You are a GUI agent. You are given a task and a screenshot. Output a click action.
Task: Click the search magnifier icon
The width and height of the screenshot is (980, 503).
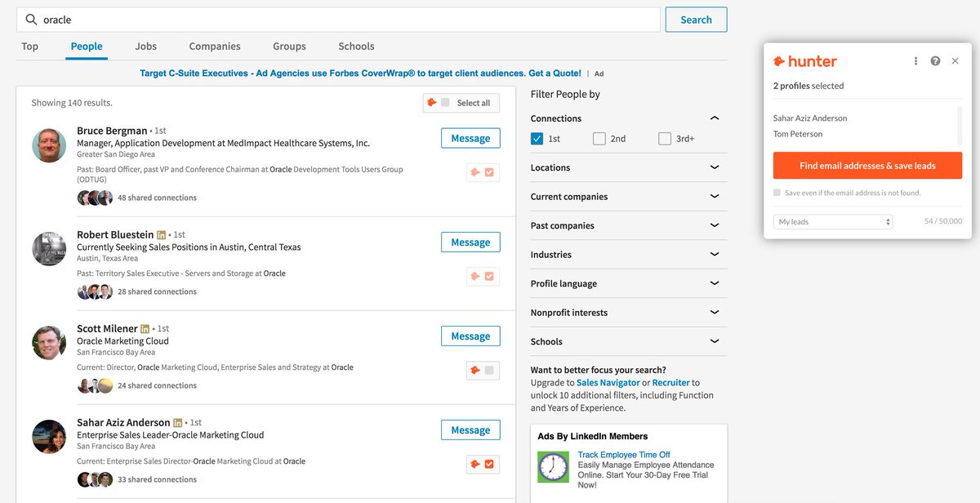click(x=32, y=20)
